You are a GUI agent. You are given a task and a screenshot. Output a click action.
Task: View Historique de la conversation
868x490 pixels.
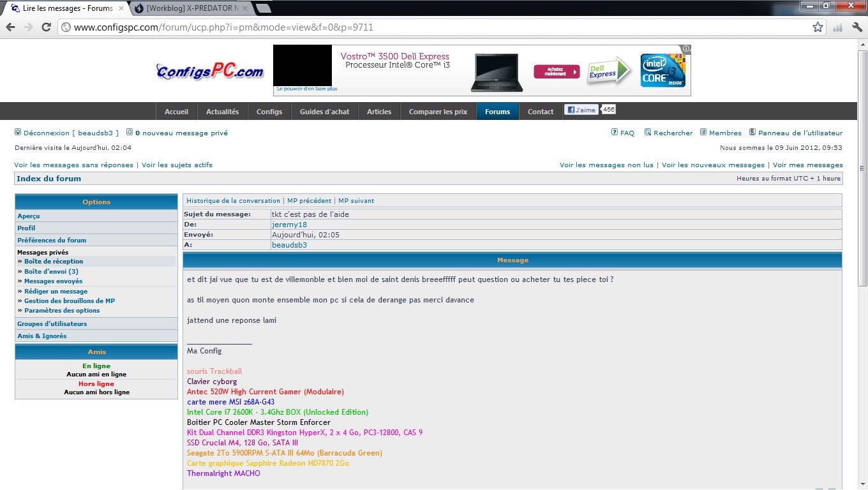coord(233,201)
